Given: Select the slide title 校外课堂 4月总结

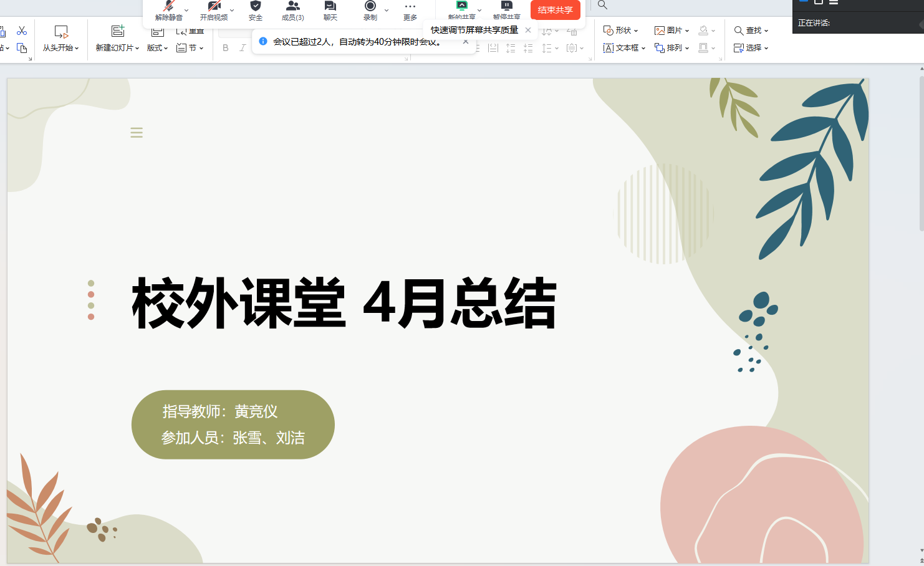Looking at the screenshot, I should click(344, 304).
